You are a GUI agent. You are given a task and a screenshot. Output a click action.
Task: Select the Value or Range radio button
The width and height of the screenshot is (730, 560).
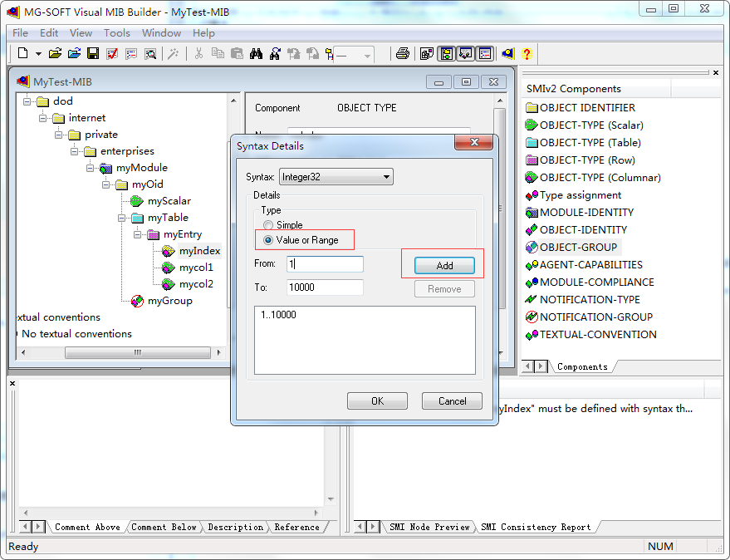click(x=268, y=240)
